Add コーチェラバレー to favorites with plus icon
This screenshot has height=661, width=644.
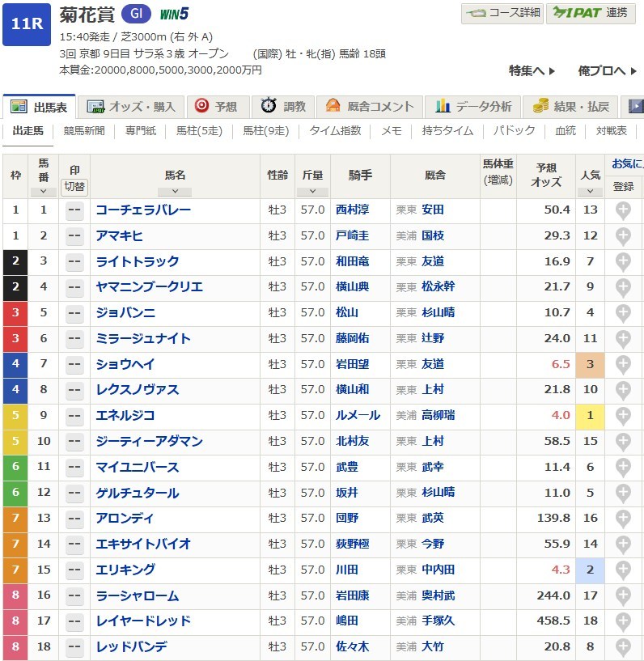coord(622,210)
